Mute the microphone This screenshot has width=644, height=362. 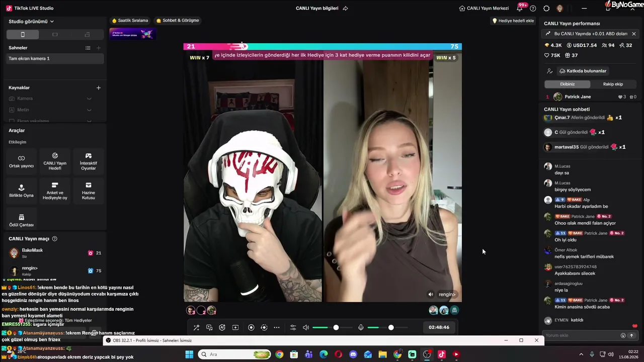tap(361, 328)
